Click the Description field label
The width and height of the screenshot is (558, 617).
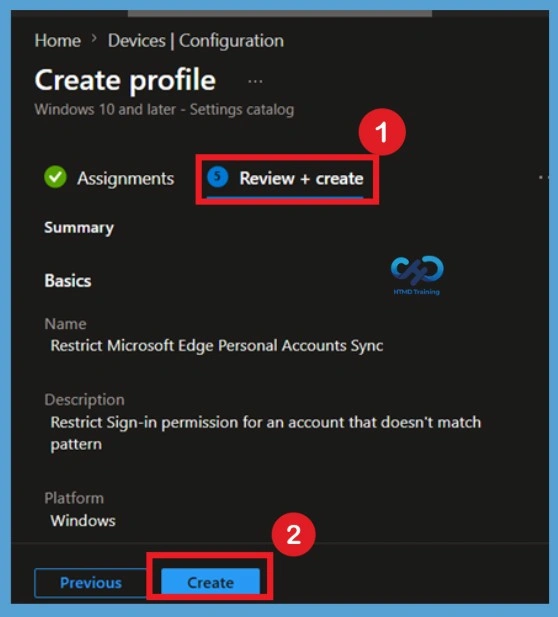(85, 400)
